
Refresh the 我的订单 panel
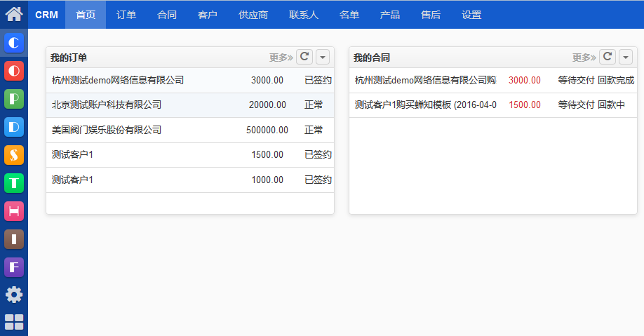point(304,57)
